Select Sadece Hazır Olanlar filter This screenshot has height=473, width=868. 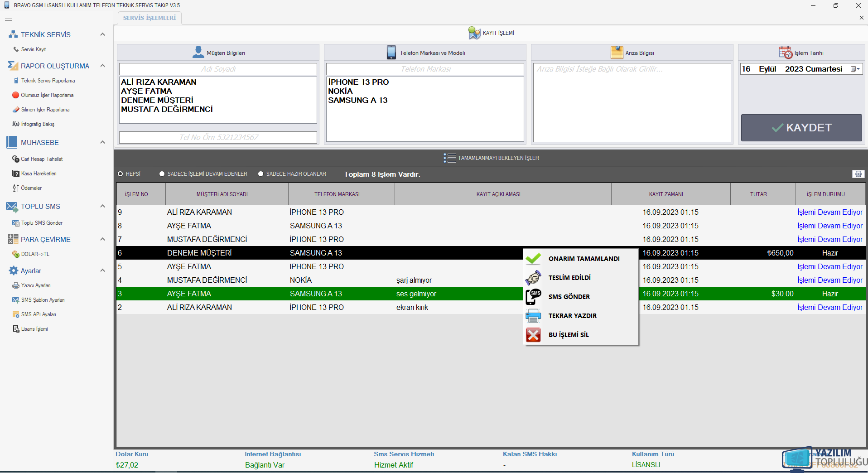(260, 174)
